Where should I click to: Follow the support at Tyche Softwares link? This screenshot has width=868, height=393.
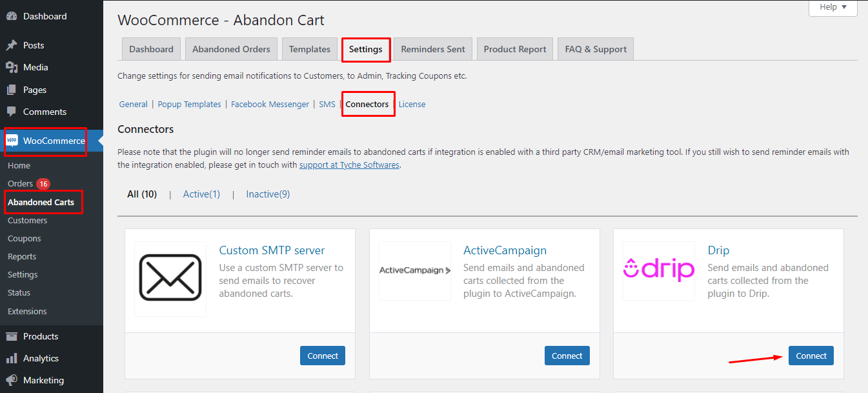pos(349,165)
